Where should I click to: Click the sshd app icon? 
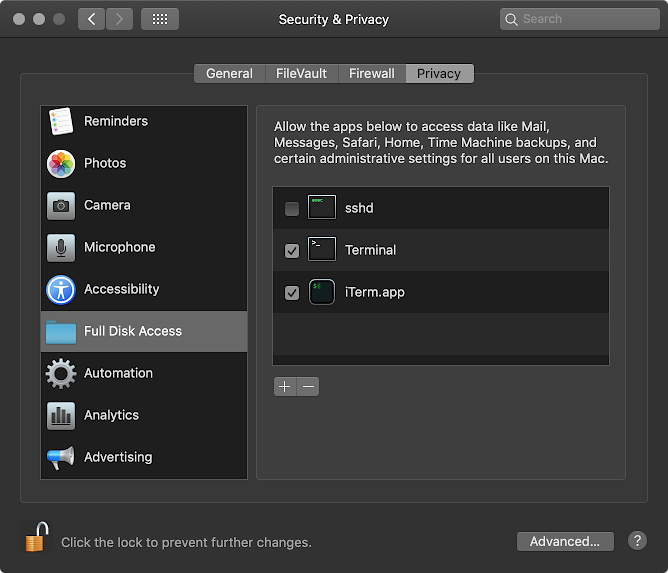click(x=322, y=207)
